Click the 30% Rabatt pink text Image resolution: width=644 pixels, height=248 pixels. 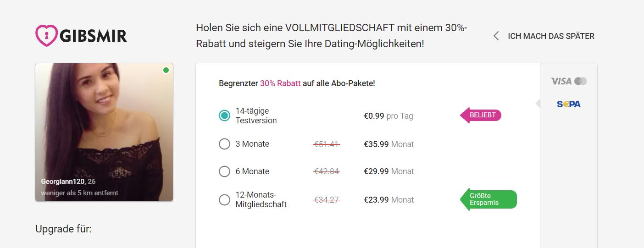tap(280, 83)
